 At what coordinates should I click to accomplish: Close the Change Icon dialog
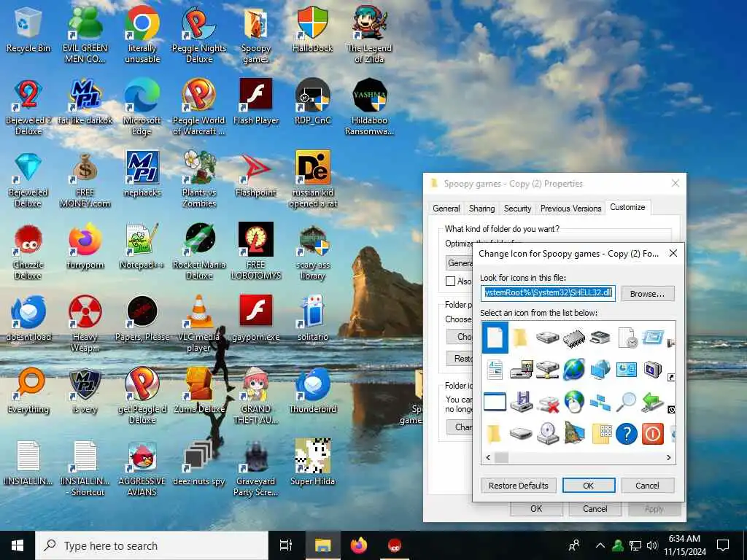(x=673, y=253)
